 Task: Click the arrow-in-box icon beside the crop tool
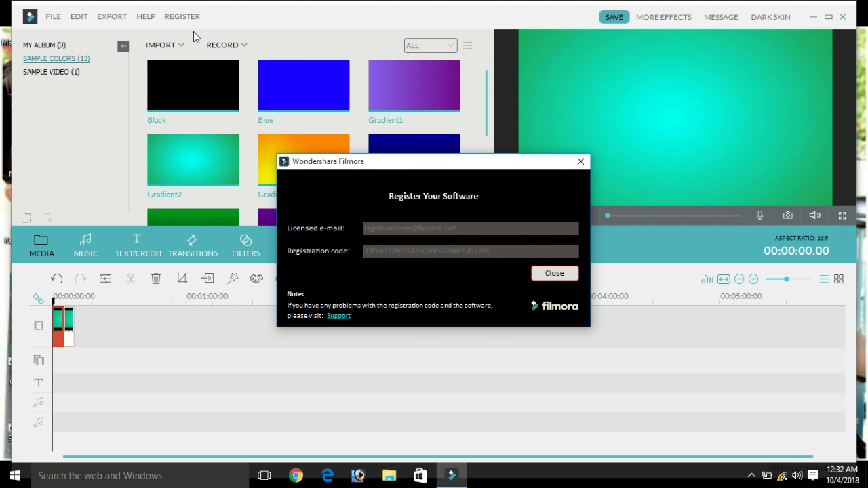(208, 278)
